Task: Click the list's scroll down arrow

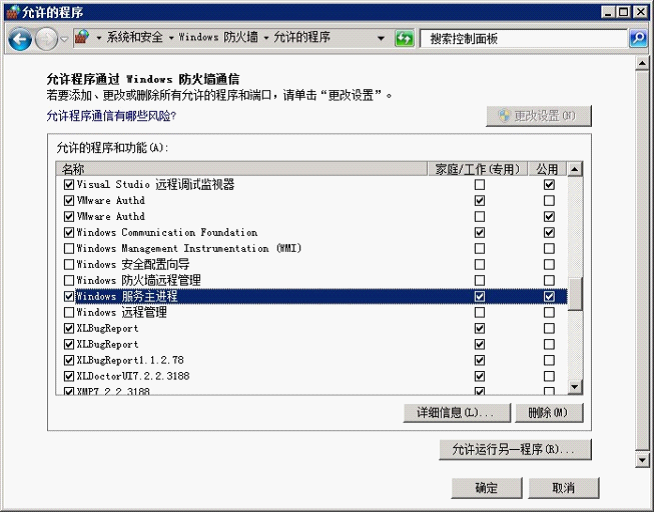Action: [x=575, y=387]
